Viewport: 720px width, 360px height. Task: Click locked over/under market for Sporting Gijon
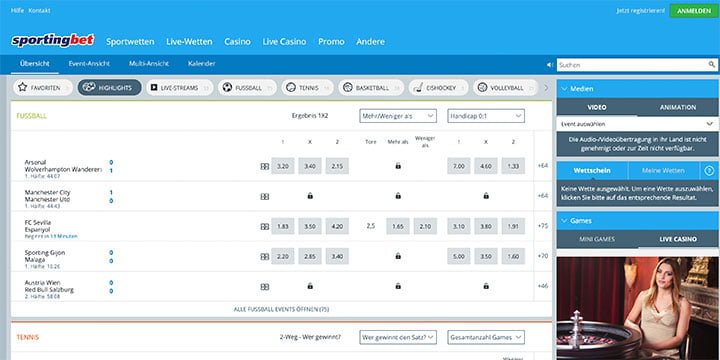398,256
